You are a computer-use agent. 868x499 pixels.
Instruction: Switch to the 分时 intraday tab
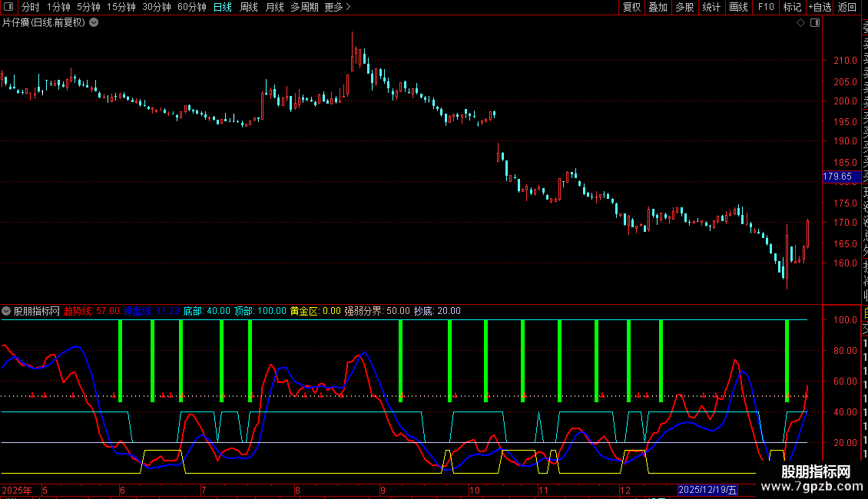click(x=30, y=8)
